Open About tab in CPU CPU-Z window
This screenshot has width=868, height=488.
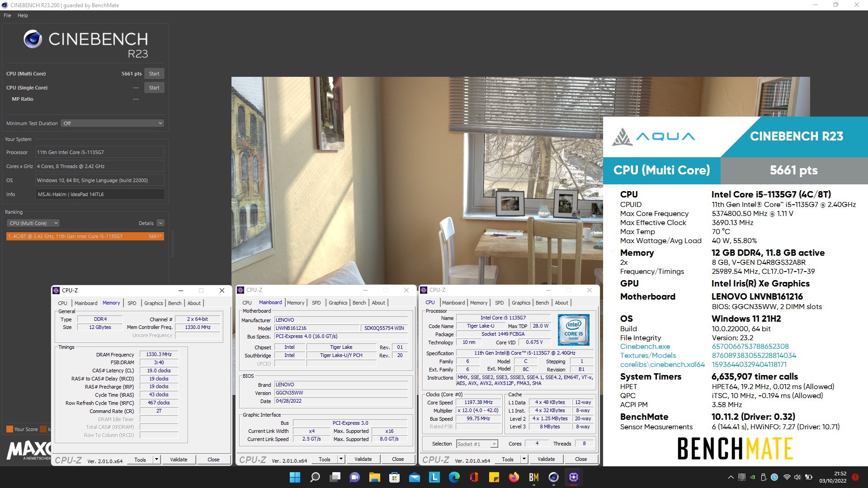click(561, 303)
